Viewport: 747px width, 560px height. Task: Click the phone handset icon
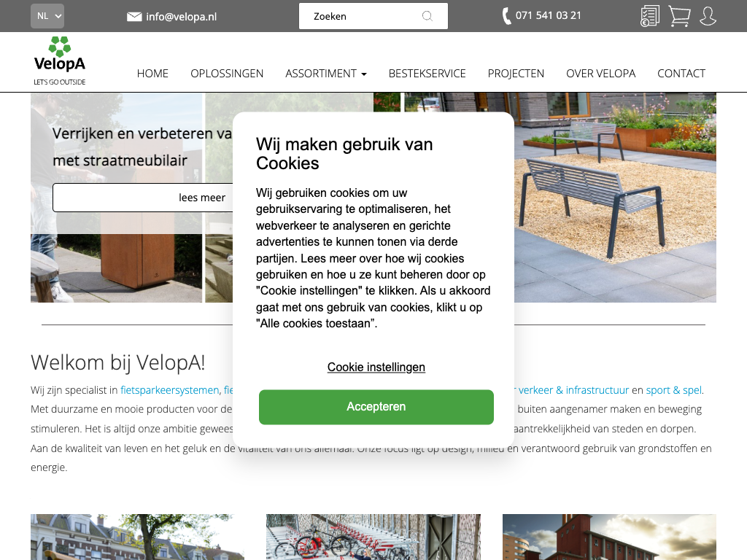click(506, 16)
